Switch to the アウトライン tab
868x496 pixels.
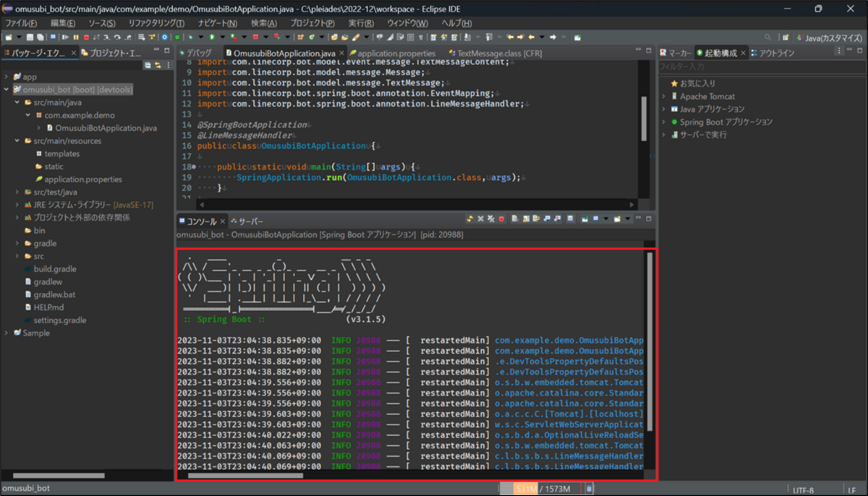[773, 53]
